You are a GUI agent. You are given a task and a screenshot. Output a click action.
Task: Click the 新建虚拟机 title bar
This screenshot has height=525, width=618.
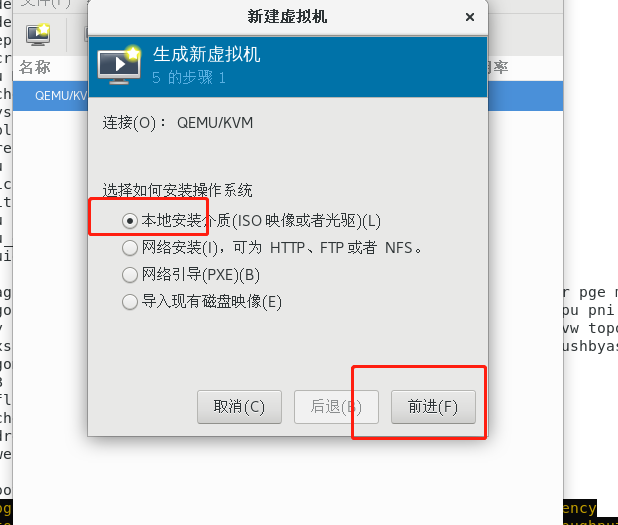pyautogui.click(x=287, y=17)
